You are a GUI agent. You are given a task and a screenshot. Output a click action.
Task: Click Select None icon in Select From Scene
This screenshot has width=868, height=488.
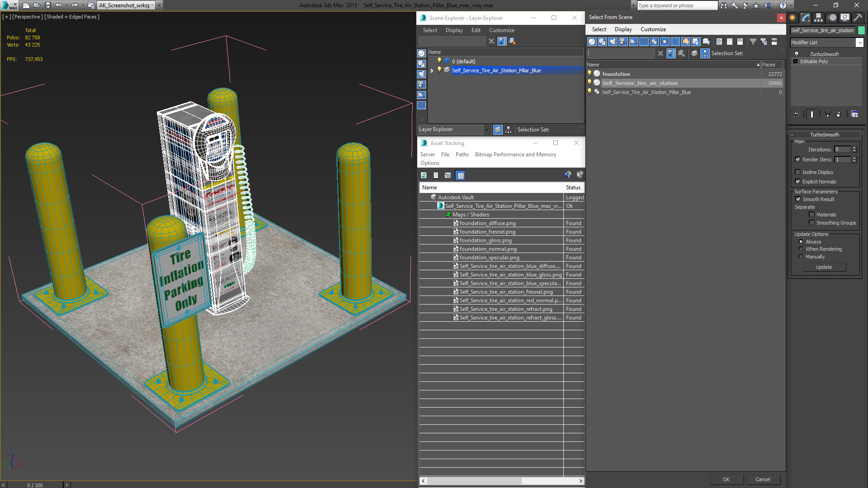click(x=730, y=42)
